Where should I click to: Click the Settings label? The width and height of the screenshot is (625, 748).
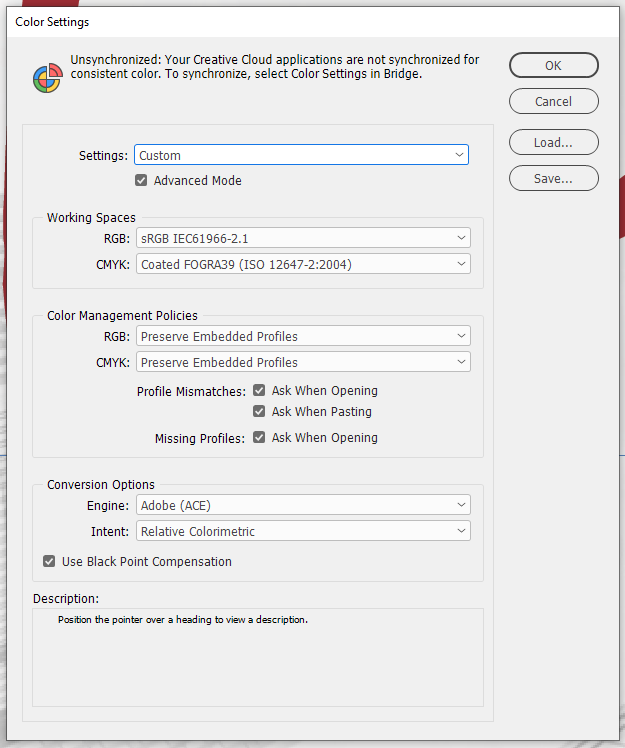[104, 156]
